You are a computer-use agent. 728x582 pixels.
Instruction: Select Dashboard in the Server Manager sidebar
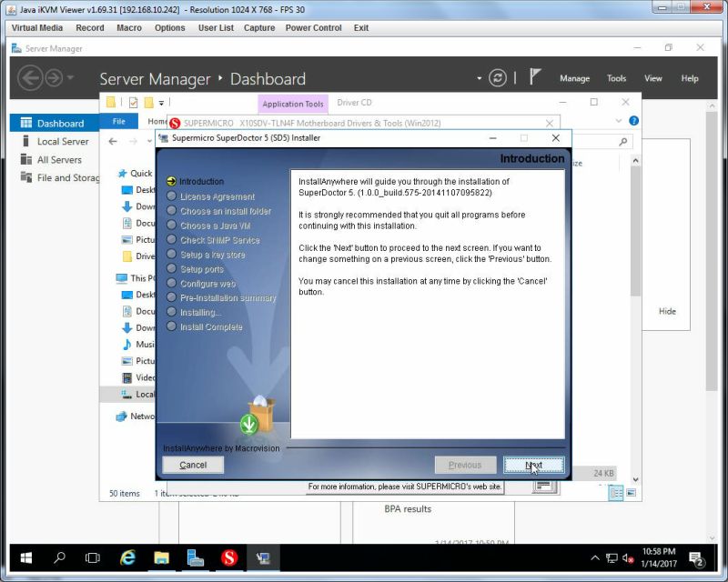(x=55, y=123)
